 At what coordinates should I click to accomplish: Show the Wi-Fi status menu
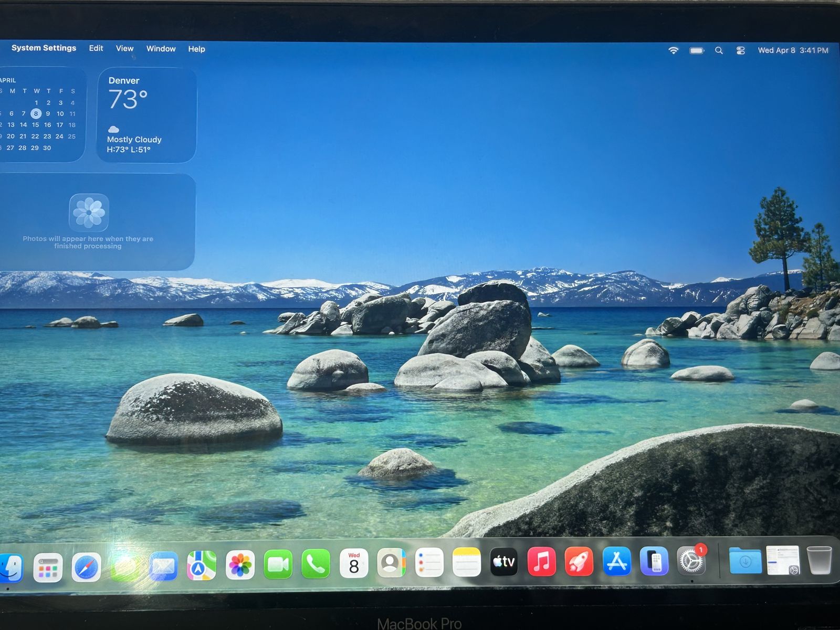coord(673,50)
